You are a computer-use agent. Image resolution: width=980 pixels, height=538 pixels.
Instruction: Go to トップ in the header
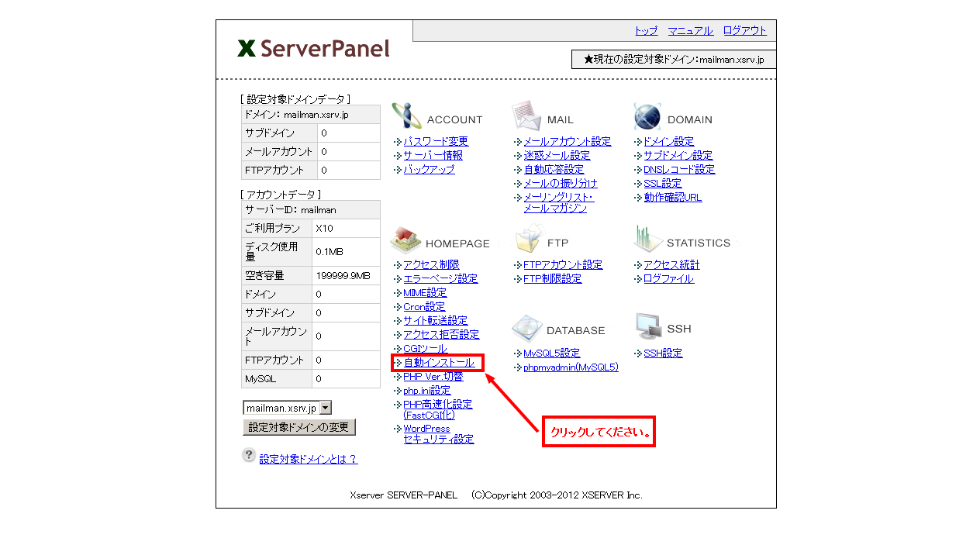(646, 31)
